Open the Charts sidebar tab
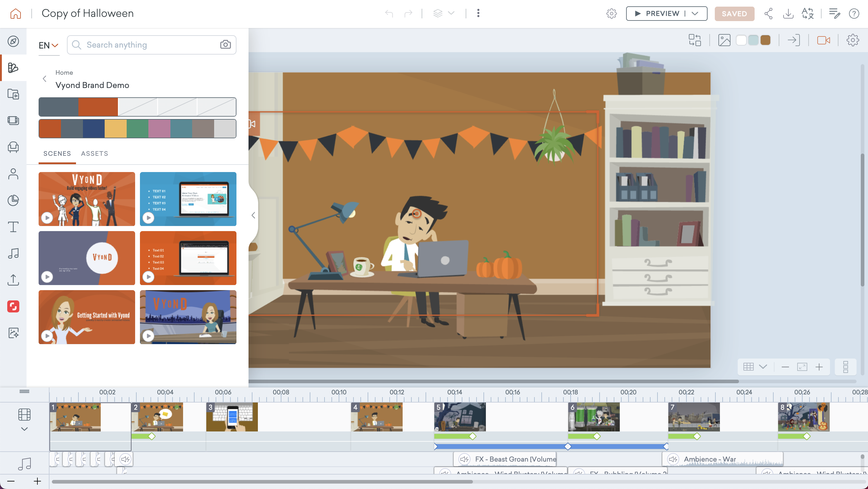 pyautogui.click(x=13, y=200)
